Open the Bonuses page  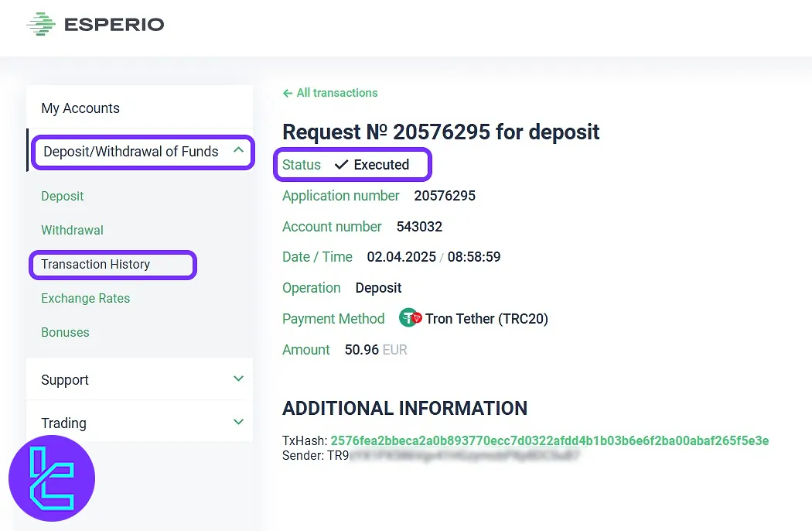(65, 332)
